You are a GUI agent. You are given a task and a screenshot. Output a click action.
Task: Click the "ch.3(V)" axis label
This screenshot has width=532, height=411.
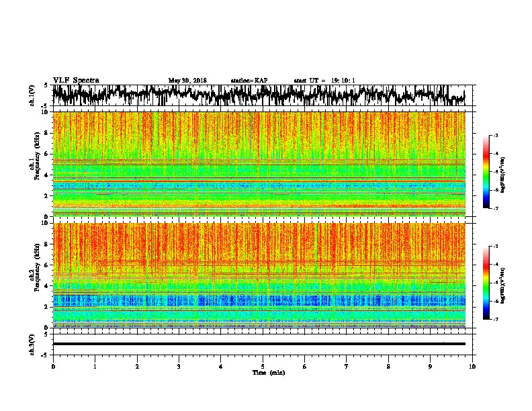tap(32, 345)
